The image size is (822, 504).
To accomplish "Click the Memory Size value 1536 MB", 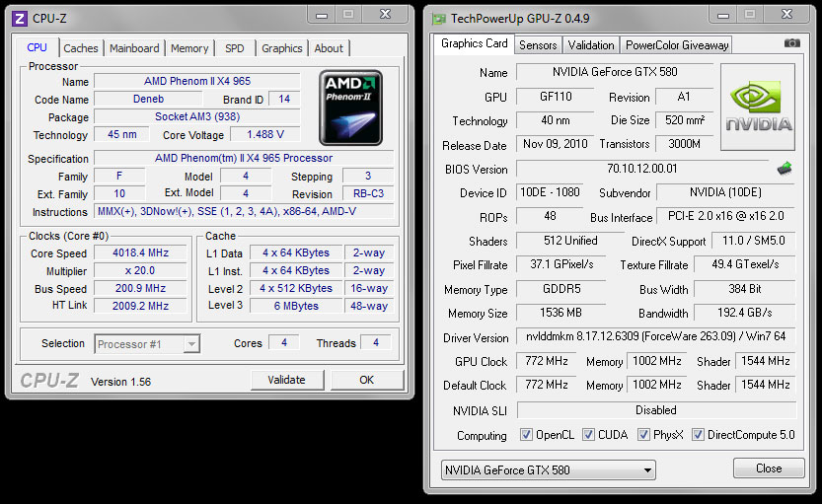I will tap(560, 313).
